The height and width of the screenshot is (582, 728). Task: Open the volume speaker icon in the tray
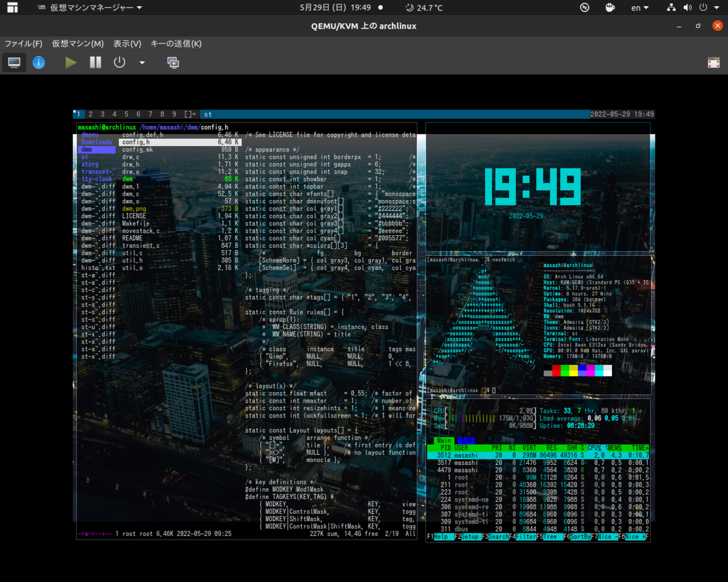687,8
